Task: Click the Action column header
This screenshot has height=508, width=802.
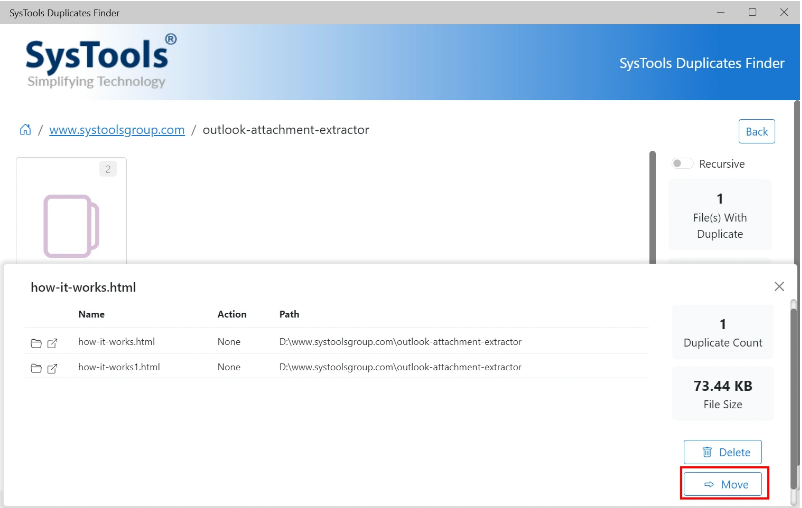Action: [x=232, y=315]
